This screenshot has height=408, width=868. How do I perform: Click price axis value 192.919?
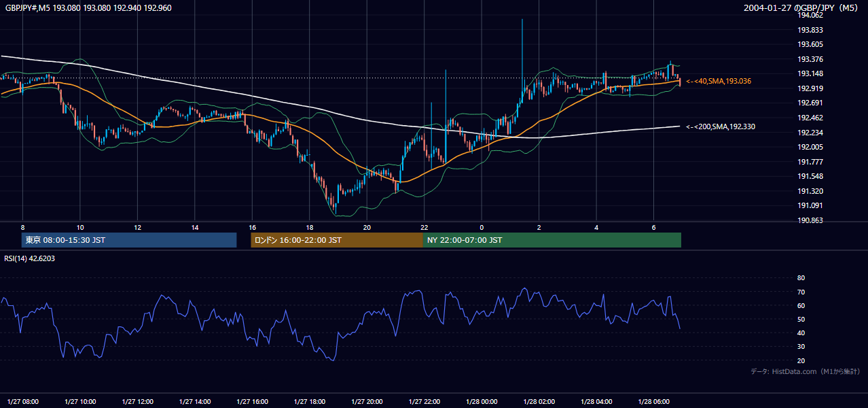[810, 88]
